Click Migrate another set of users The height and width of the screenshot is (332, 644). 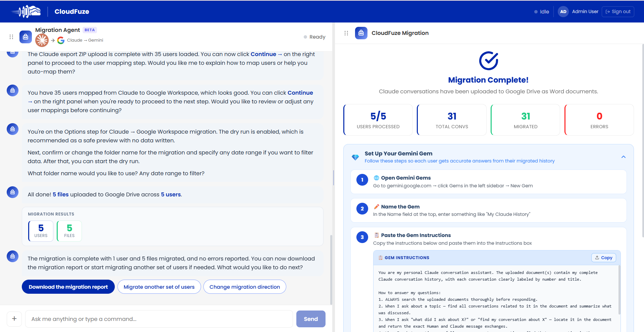pos(159,287)
